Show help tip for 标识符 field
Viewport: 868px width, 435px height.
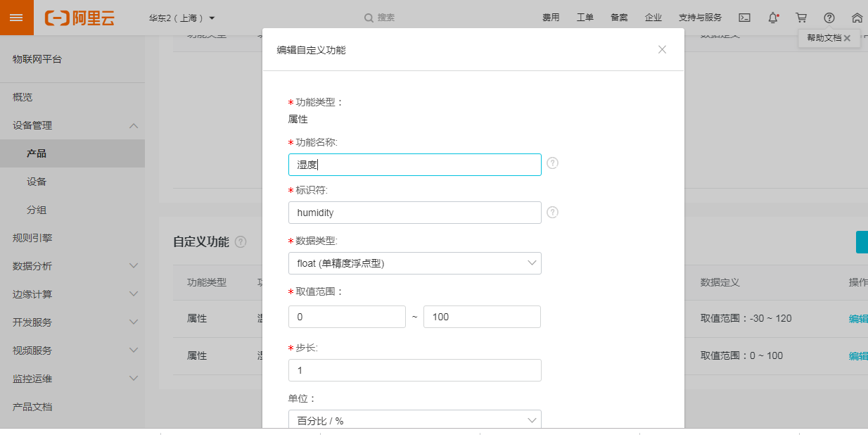pyautogui.click(x=553, y=212)
